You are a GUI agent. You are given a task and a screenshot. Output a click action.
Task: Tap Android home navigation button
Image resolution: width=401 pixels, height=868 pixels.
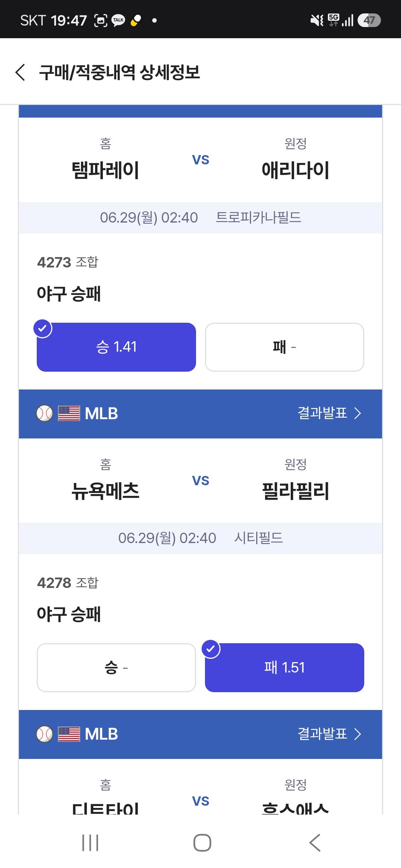pyautogui.click(x=202, y=843)
